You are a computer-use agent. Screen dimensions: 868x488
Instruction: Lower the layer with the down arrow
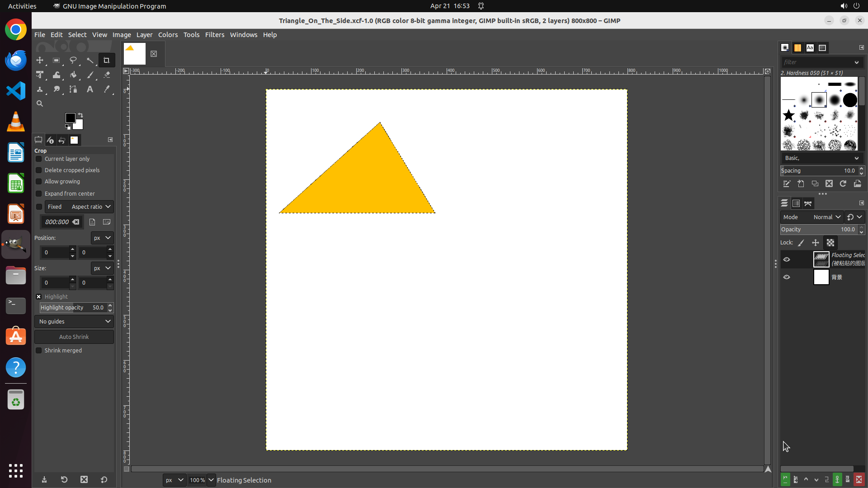click(816, 479)
